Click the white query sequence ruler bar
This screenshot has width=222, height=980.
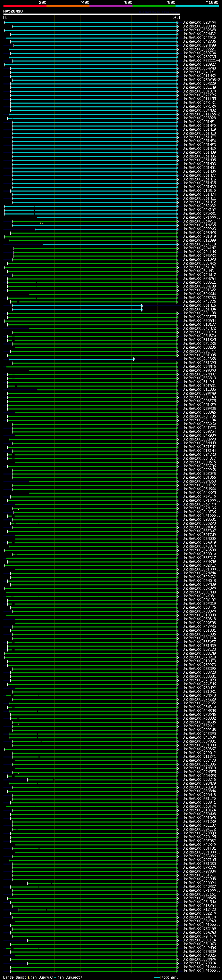tap(92, 15)
